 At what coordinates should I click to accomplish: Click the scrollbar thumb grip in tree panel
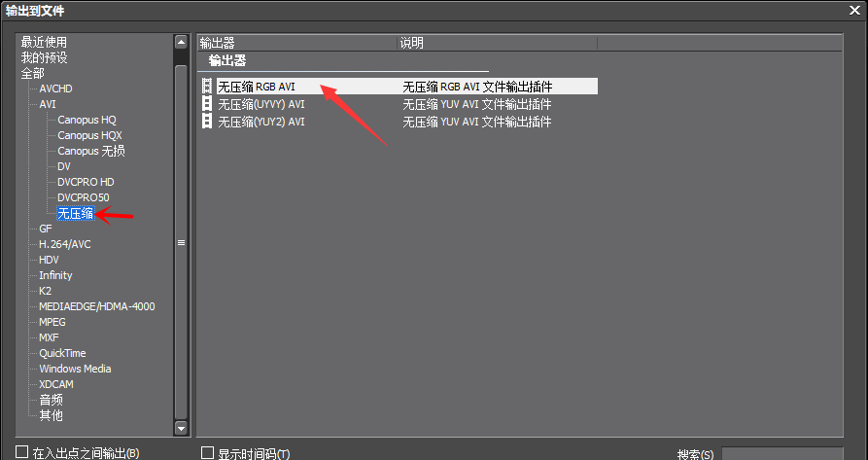[x=181, y=242]
